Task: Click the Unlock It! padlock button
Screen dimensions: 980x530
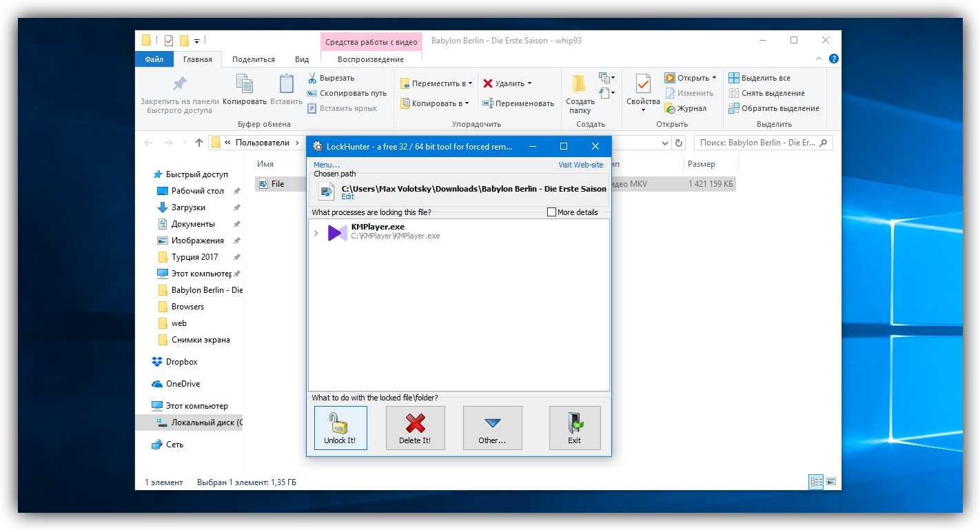Action: coord(340,427)
